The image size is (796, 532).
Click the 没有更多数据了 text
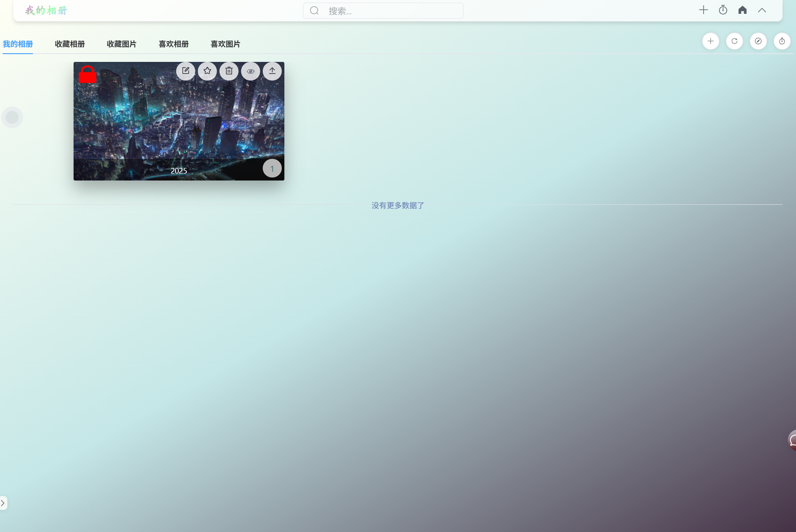coord(398,206)
